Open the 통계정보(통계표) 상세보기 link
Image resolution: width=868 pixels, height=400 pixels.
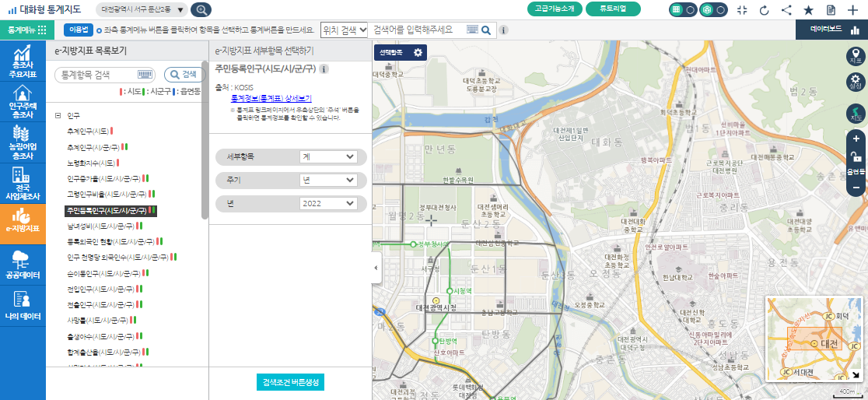pyautogui.click(x=271, y=99)
